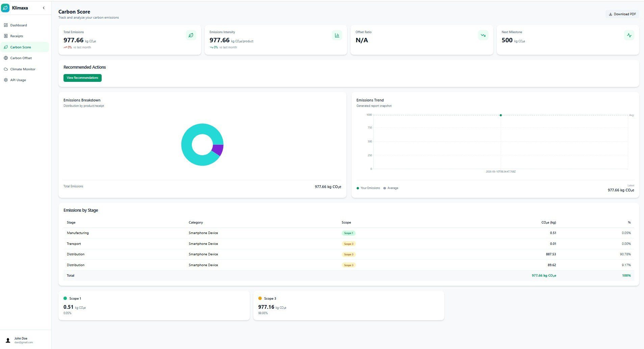
Task: Click the Klimaxa leaf logo icon
Action: [x=5, y=8]
